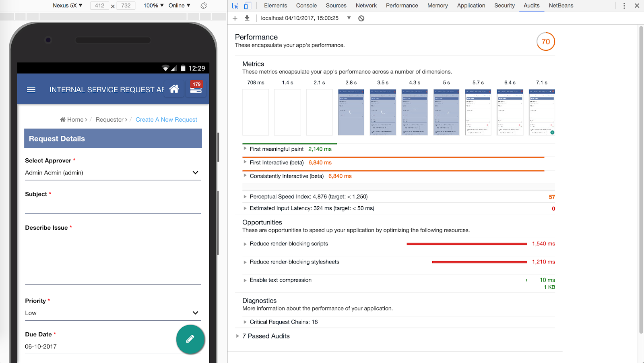The width and height of the screenshot is (644, 363).
Task: Open the Security tab
Action: [x=505, y=6]
